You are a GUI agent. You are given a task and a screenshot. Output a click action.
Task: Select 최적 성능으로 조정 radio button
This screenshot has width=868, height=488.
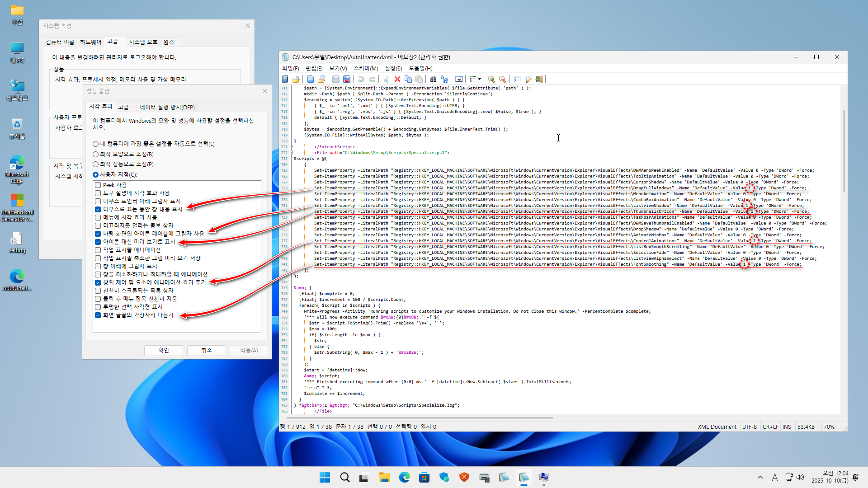pos(95,164)
